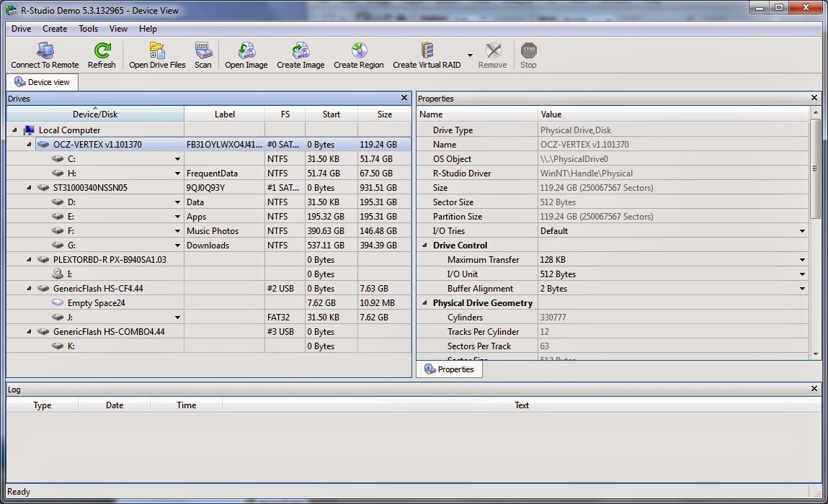This screenshot has width=828, height=504.
Task: Select the G: Downloads partition icon
Action: point(58,246)
